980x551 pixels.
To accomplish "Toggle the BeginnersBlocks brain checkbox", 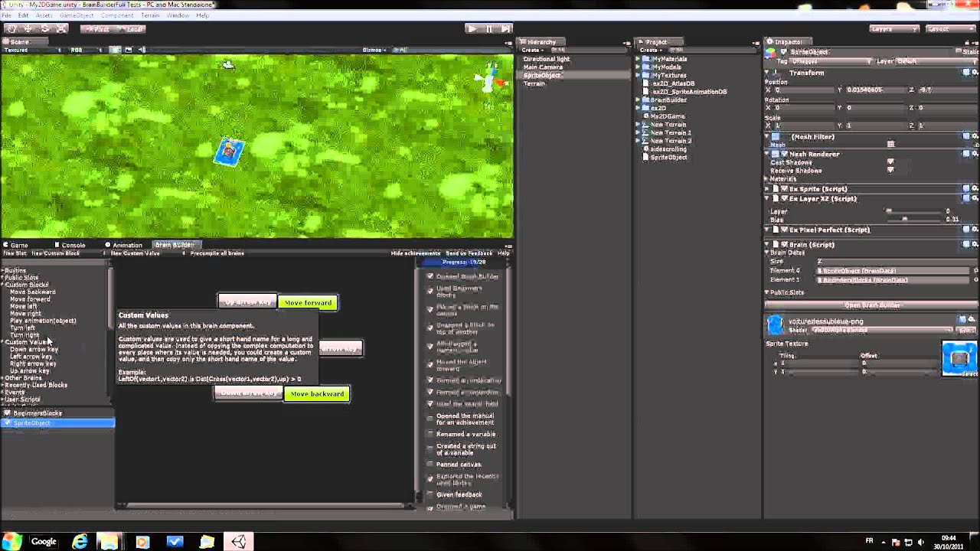I will (8, 413).
